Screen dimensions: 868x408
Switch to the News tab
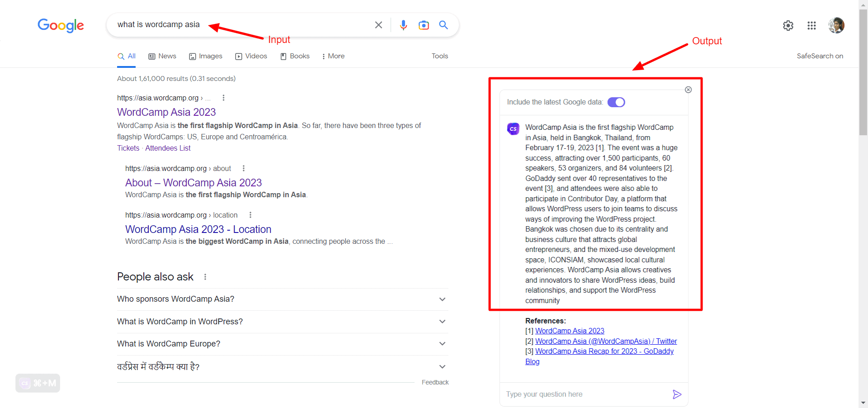pyautogui.click(x=162, y=56)
